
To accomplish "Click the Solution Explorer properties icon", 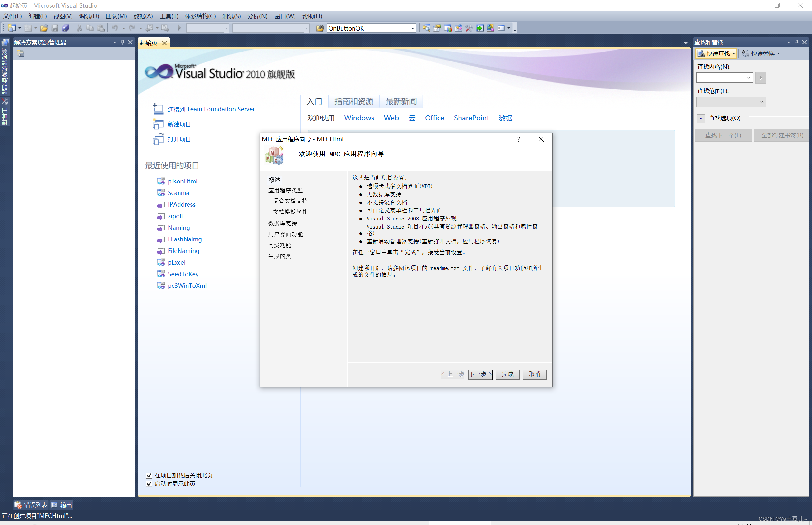I will 21,53.
